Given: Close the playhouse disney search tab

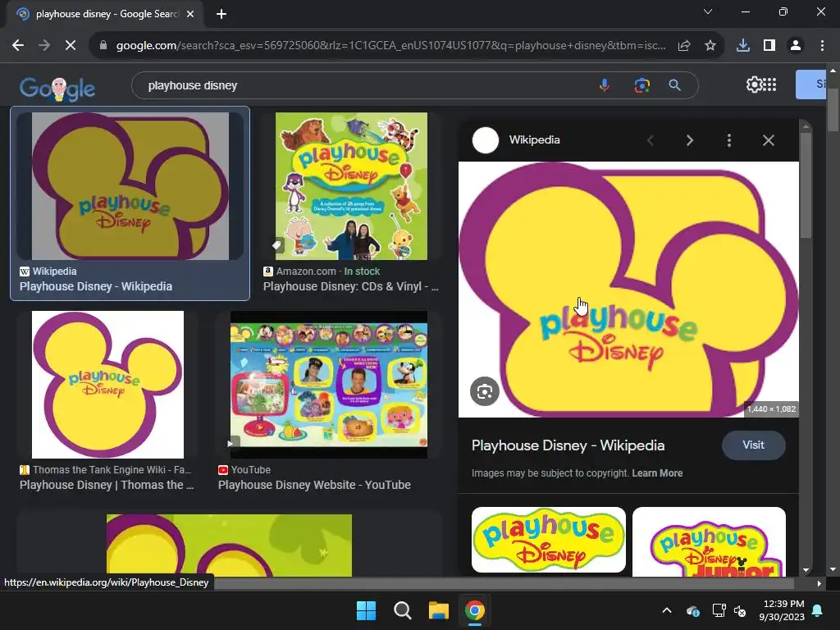Looking at the screenshot, I should click(190, 14).
